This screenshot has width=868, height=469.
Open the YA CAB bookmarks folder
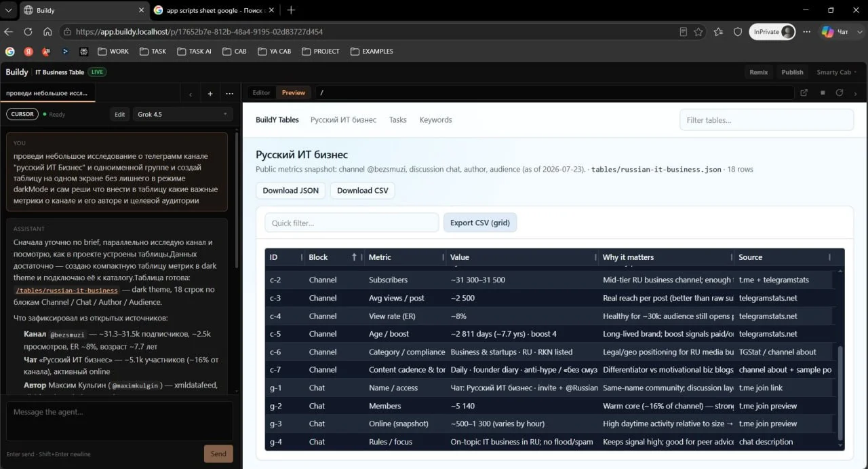pyautogui.click(x=274, y=51)
